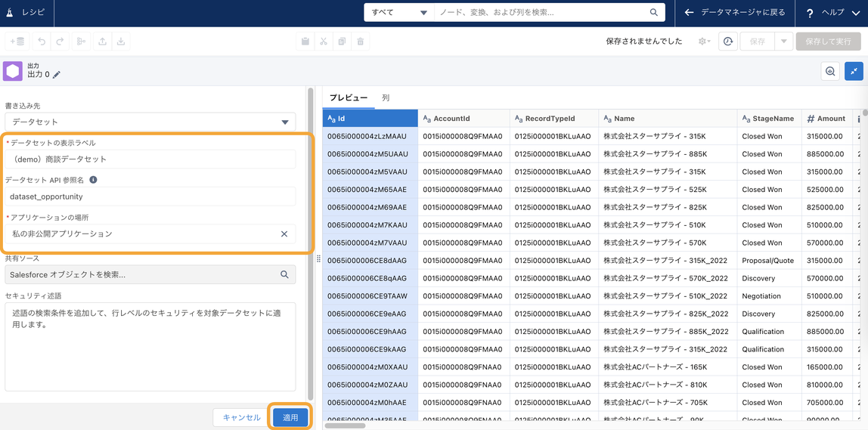Click the キャンセル button
Viewport: 868px width, 430px height.
pos(241,417)
